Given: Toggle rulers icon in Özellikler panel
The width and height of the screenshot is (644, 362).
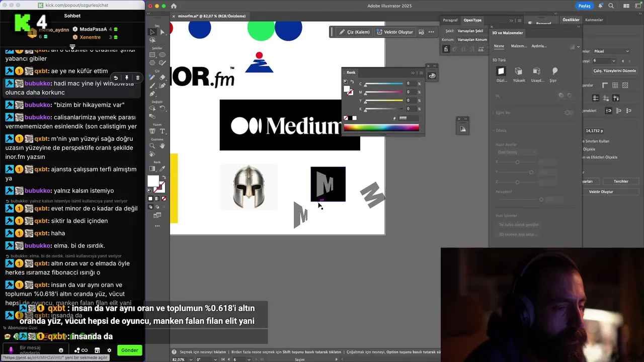Looking at the screenshot, I should click(x=605, y=85).
